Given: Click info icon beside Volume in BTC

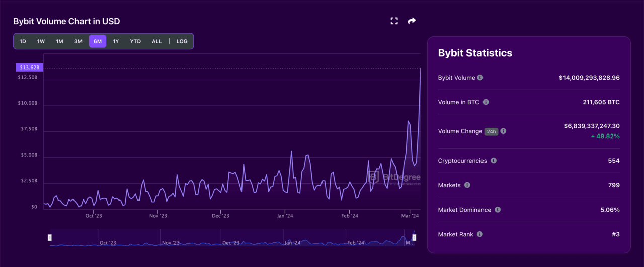Looking at the screenshot, I should coord(486,102).
